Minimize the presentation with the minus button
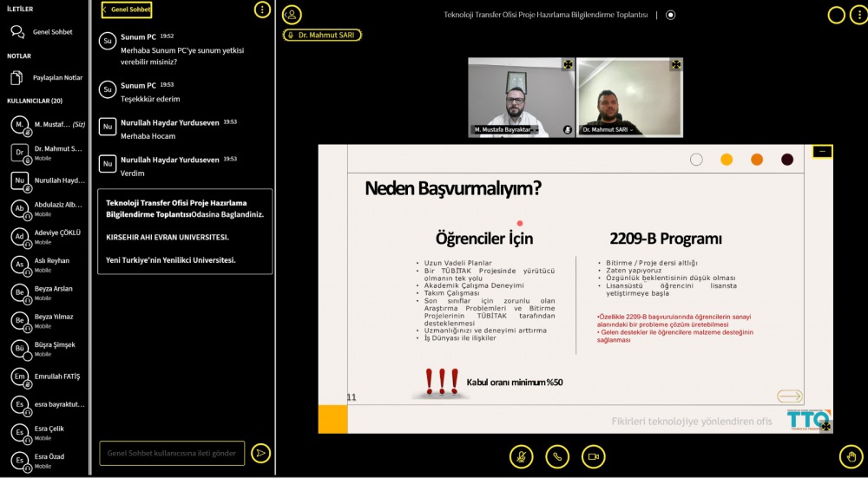The image size is (868, 478). (x=823, y=152)
